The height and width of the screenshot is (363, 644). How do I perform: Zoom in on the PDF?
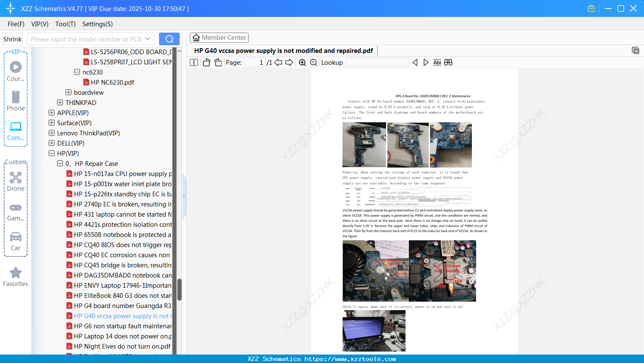tap(302, 63)
